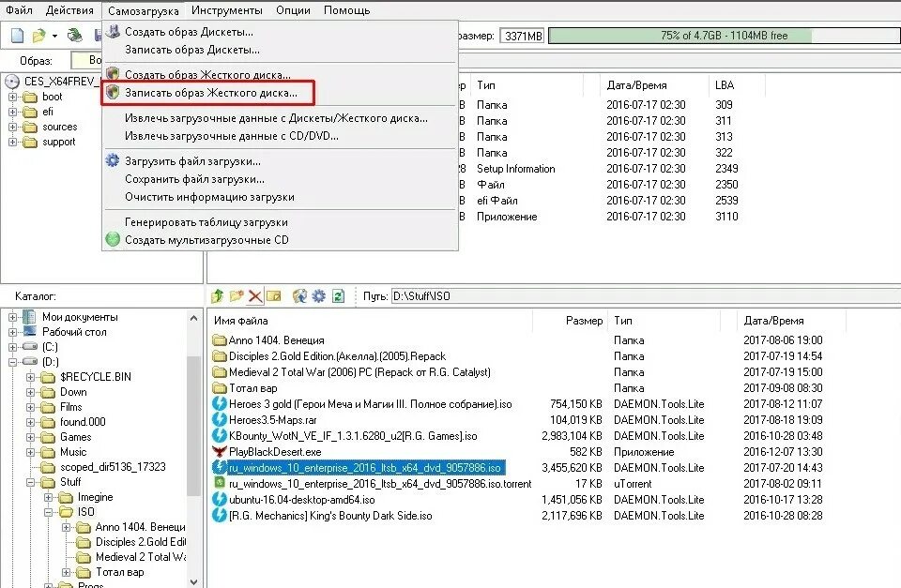Click the 3371MB size field

coord(522,36)
